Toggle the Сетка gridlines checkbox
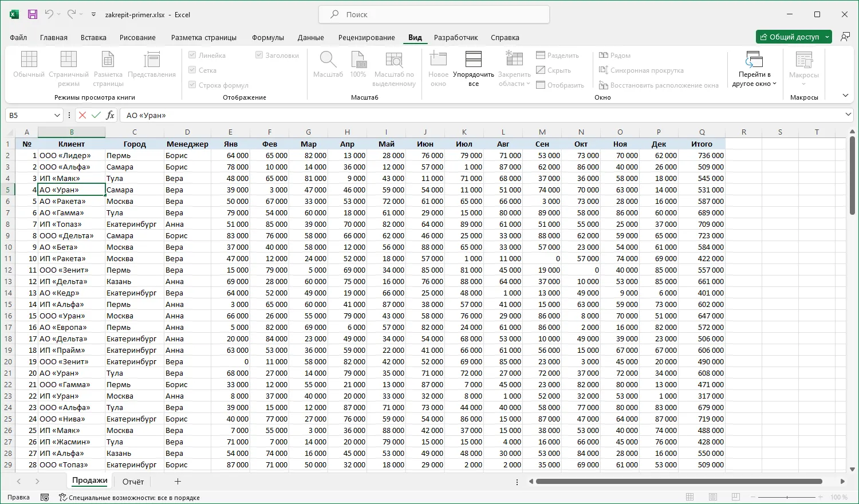The image size is (859, 504). coord(192,70)
